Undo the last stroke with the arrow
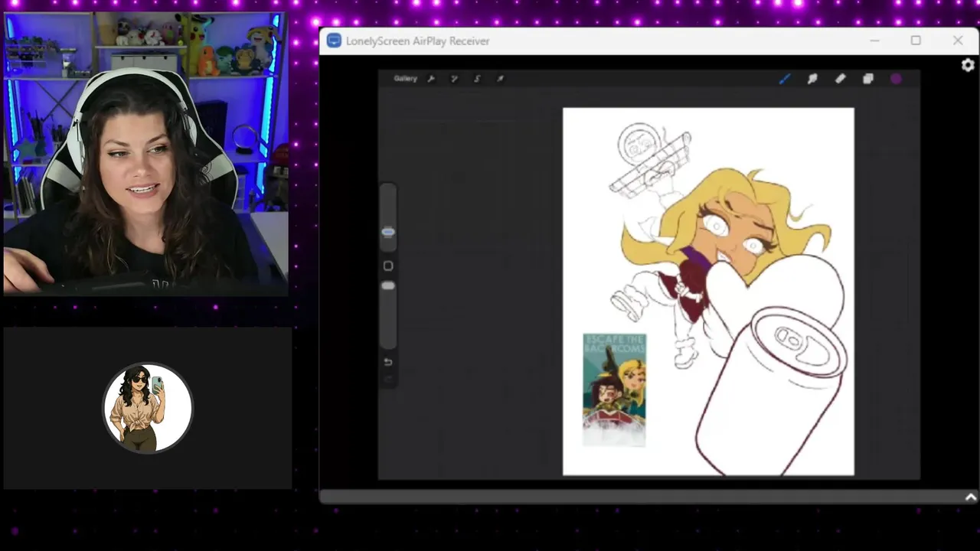 [388, 362]
